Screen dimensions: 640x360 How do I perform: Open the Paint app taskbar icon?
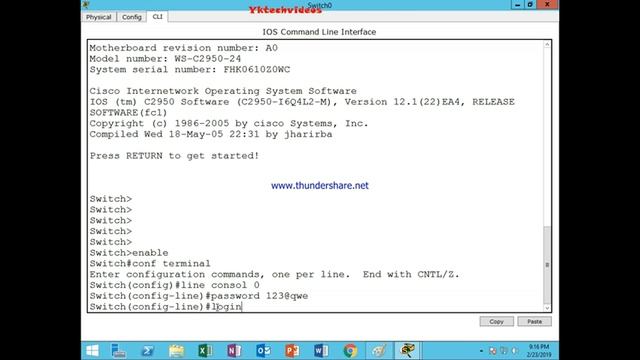pyautogui.click(x=379, y=351)
